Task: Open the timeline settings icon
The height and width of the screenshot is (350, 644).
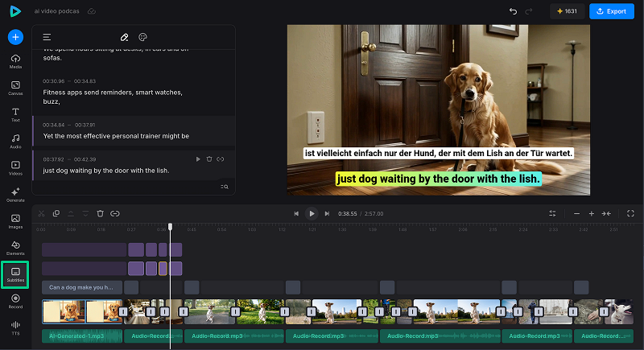Action: pos(552,213)
